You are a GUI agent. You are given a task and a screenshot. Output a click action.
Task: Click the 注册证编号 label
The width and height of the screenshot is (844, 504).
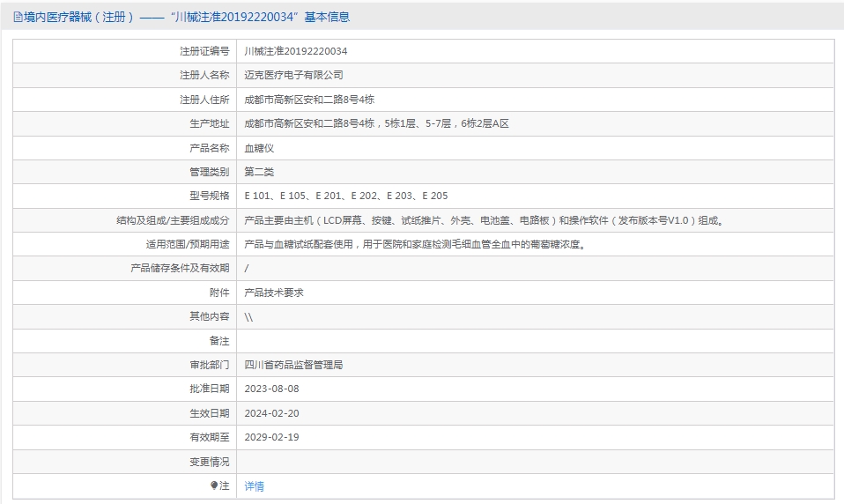(204, 51)
